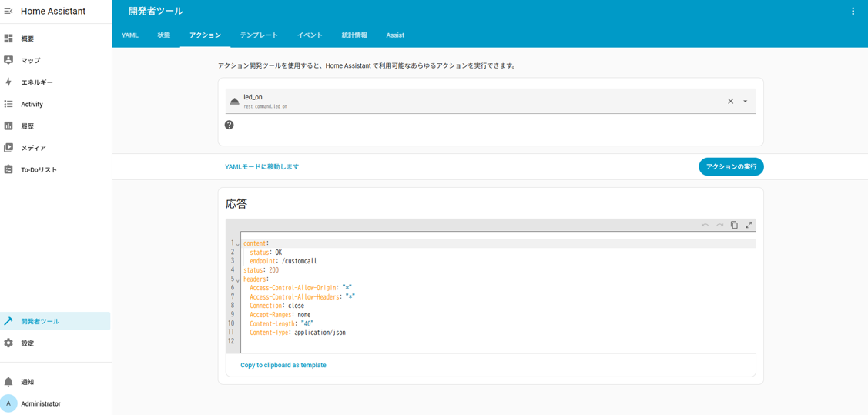Undo in the response editor
Screen dimensions: 868x415
[705, 225]
